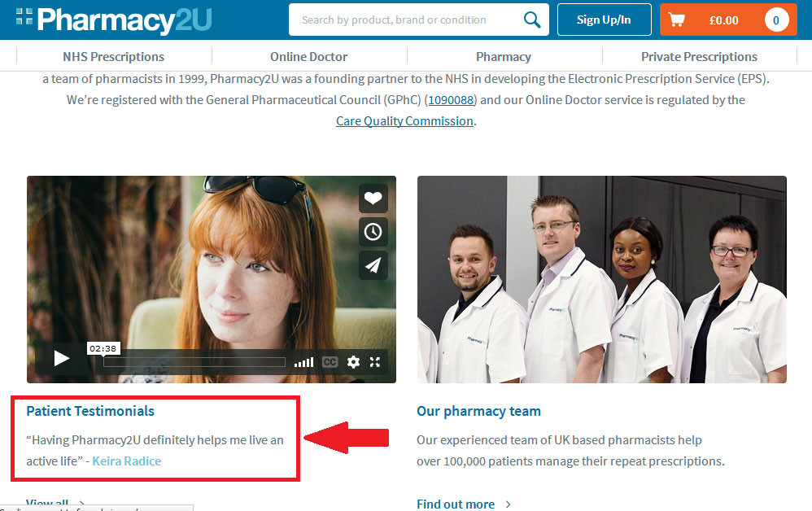812x511 pixels.
Task: Click the pharmacy team photo
Action: (602, 280)
